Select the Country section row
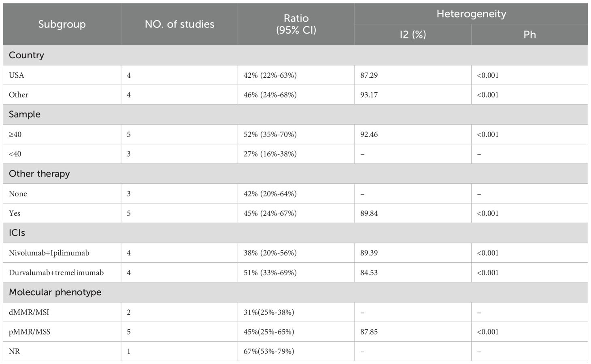The height and width of the screenshot is (364, 591). click(x=295, y=55)
